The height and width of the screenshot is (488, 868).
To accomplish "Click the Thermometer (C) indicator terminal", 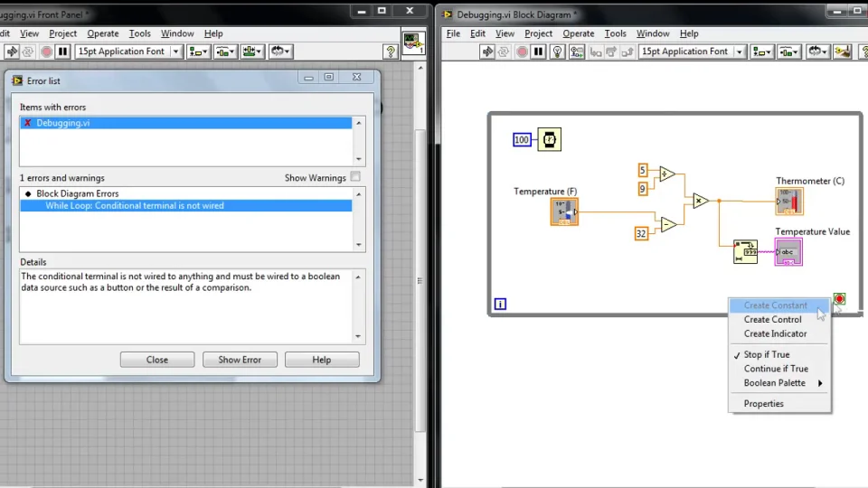I will pos(789,201).
